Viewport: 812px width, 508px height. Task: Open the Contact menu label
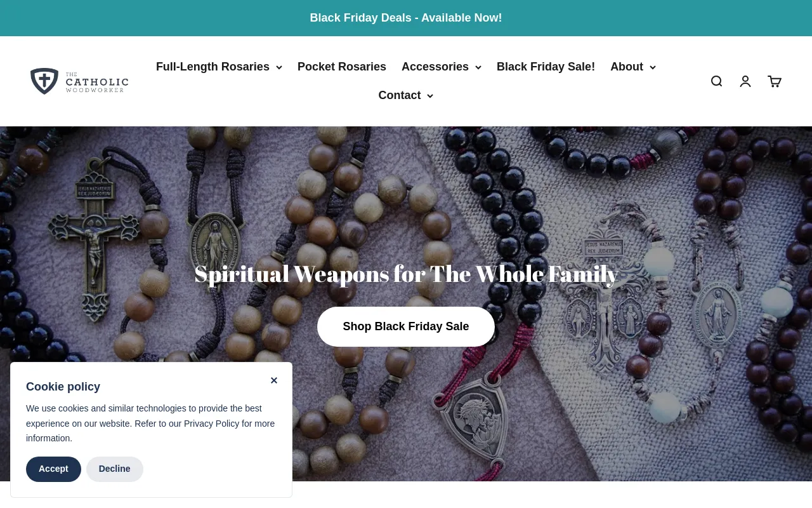click(400, 95)
